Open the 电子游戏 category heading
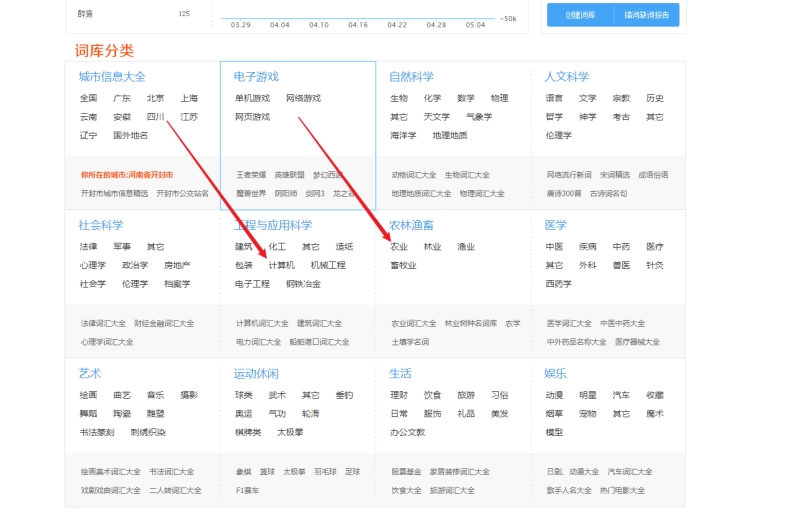The height and width of the screenshot is (516, 790). [x=256, y=77]
